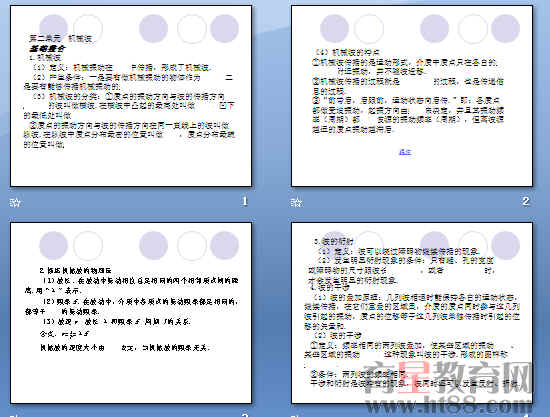Viewport: 550px width, 417px height.
Task: Click the 基础整合 bold heading on slide 1
Action: point(47,48)
